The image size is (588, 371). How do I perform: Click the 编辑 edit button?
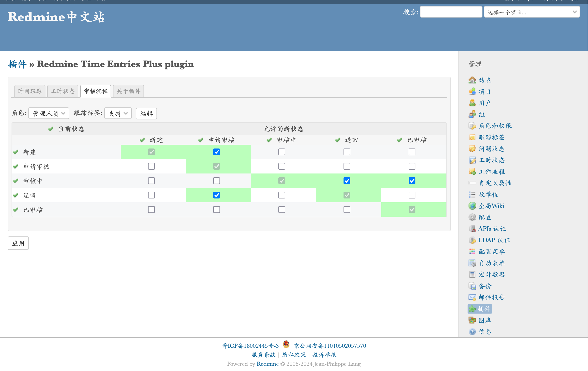(x=146, y=113)
